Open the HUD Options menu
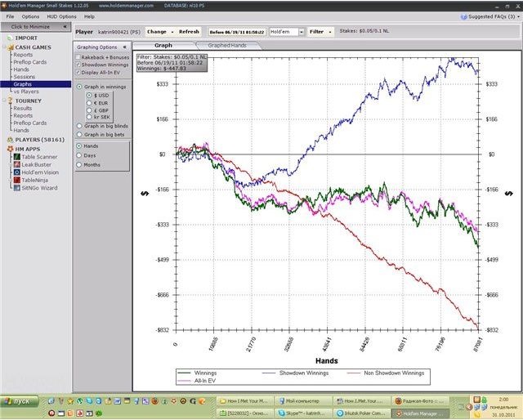This screenshot has height=420, width=523. coord(61,16)
